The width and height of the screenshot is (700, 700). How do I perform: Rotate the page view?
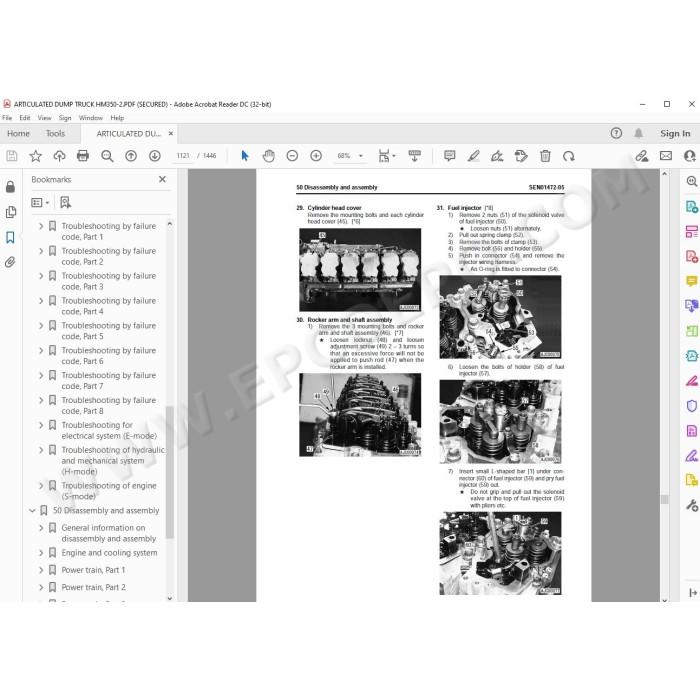click(x=569, y=156)
